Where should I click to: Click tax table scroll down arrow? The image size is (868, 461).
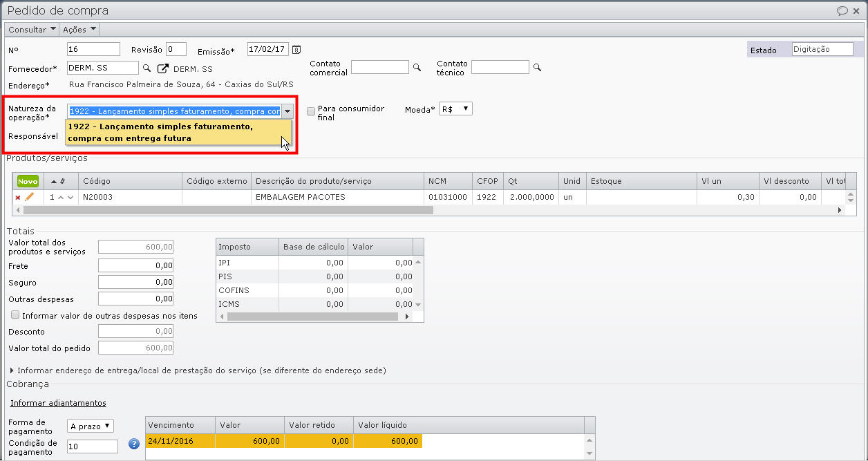[x=418, y=305]
